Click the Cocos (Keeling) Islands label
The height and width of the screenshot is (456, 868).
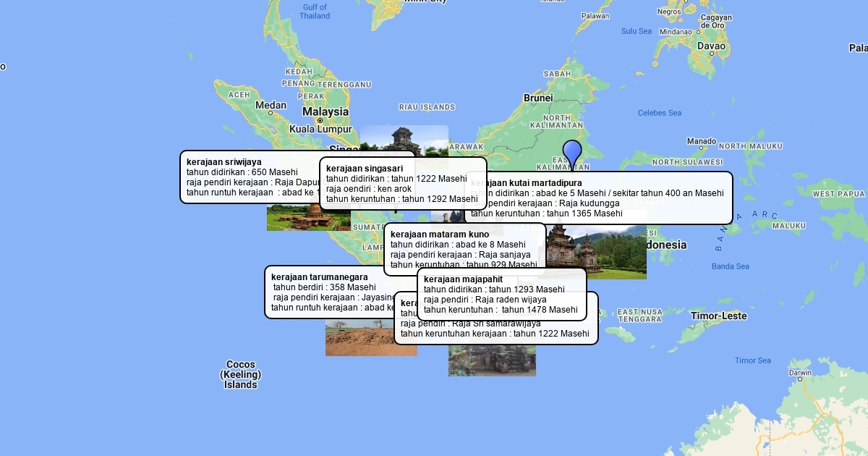point(240,375)
